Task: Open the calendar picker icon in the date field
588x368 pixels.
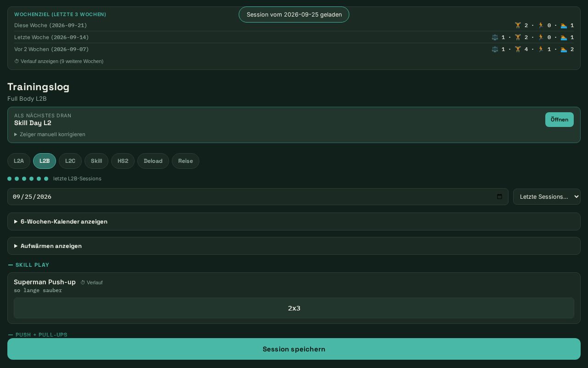Action: pos(500,196)
